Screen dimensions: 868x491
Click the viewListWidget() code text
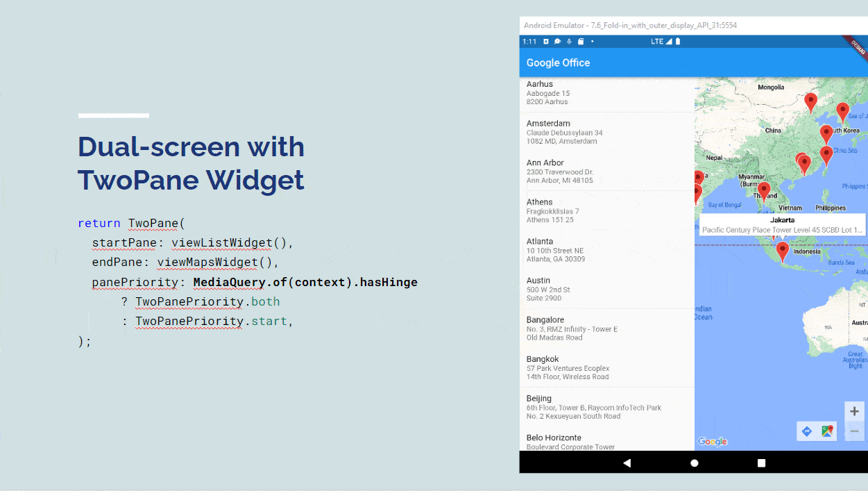pos(229,243)
